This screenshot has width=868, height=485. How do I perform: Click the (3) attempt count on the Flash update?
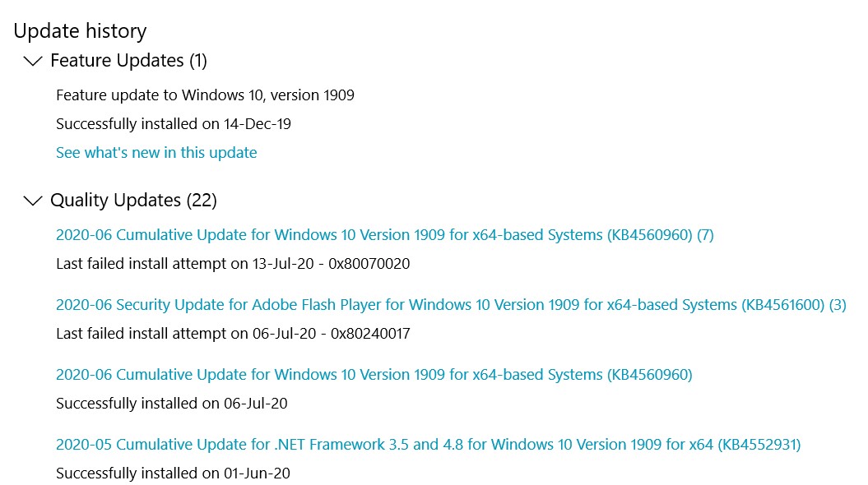click(838, 305)
